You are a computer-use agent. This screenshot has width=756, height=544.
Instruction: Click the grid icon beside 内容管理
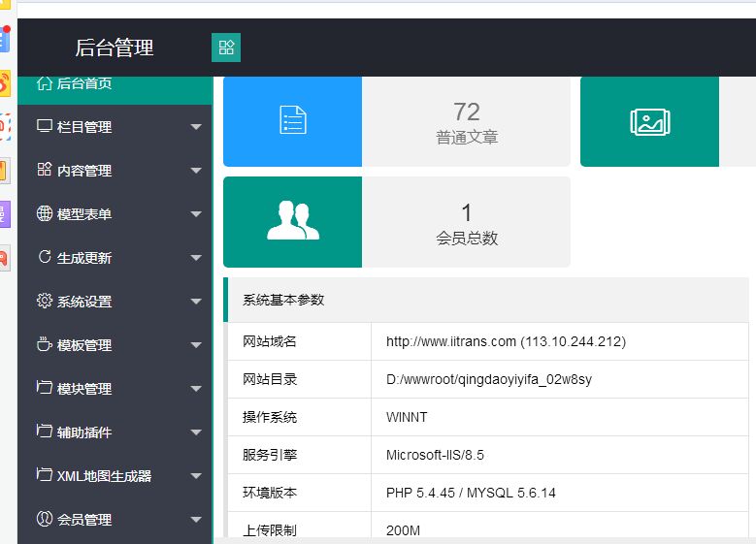click(x=45, y=170)
